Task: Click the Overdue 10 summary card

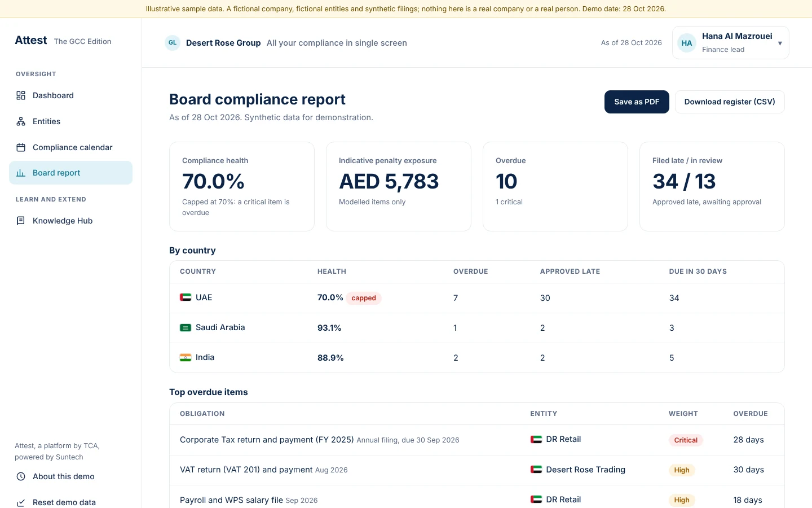Action: pyautogui.click(x=555, y=186)
